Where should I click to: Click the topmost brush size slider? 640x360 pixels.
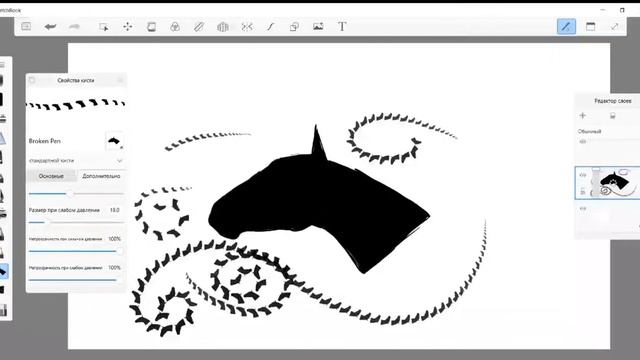[76, 194]
